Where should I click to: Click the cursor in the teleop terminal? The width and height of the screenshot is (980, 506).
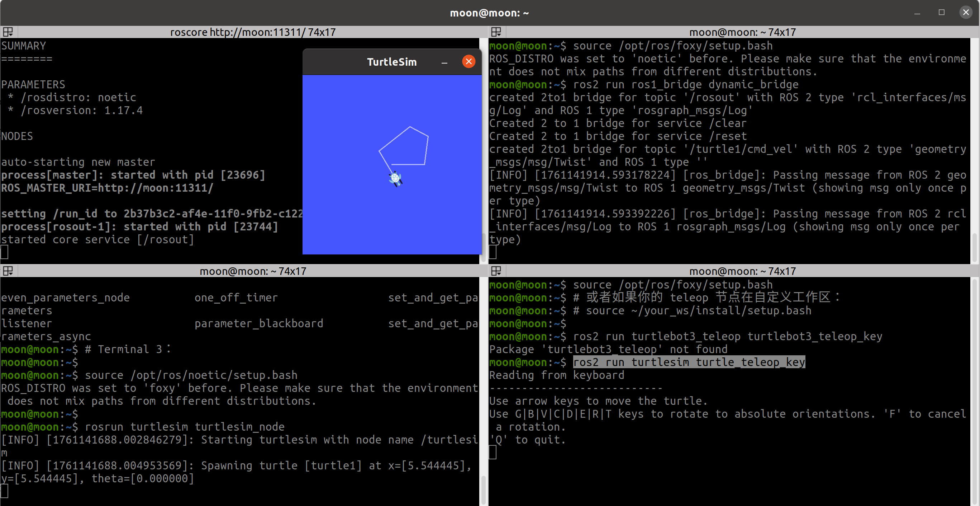pos(493,452)
